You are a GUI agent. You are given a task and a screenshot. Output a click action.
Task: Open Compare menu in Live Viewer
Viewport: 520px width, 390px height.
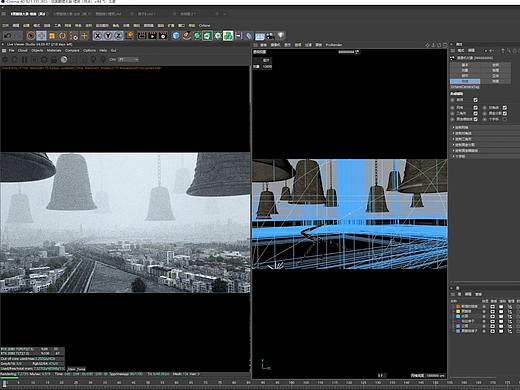(72, 50)
